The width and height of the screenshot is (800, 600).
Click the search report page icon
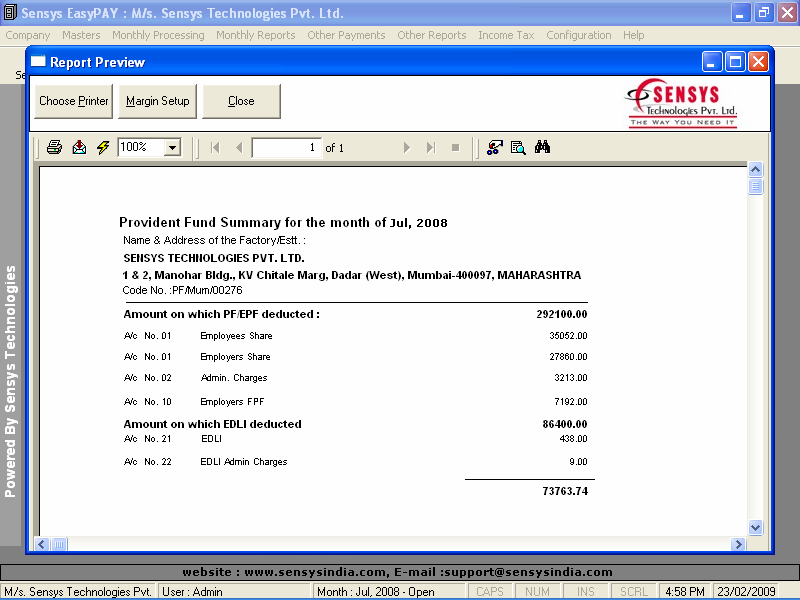[x=518, y=147]
